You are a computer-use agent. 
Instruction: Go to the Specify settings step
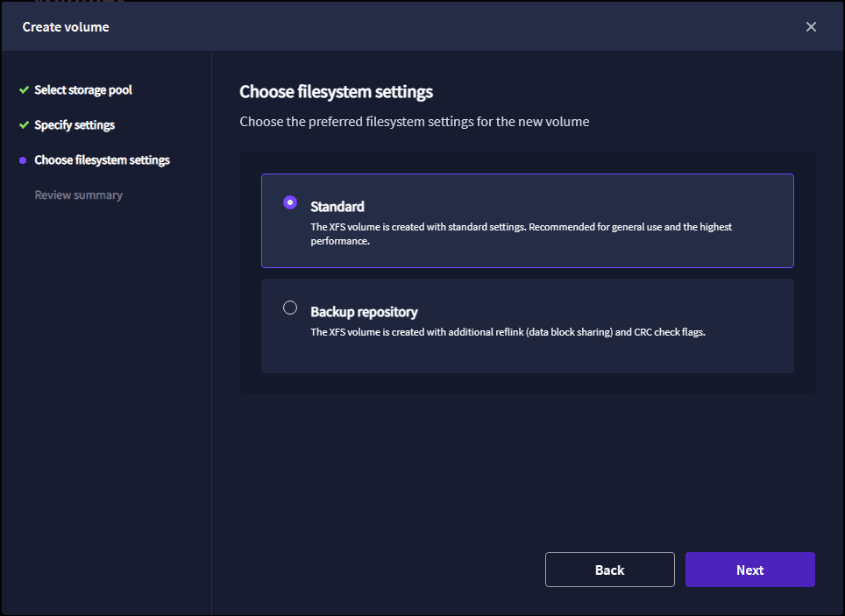click(x=75, y=125)
